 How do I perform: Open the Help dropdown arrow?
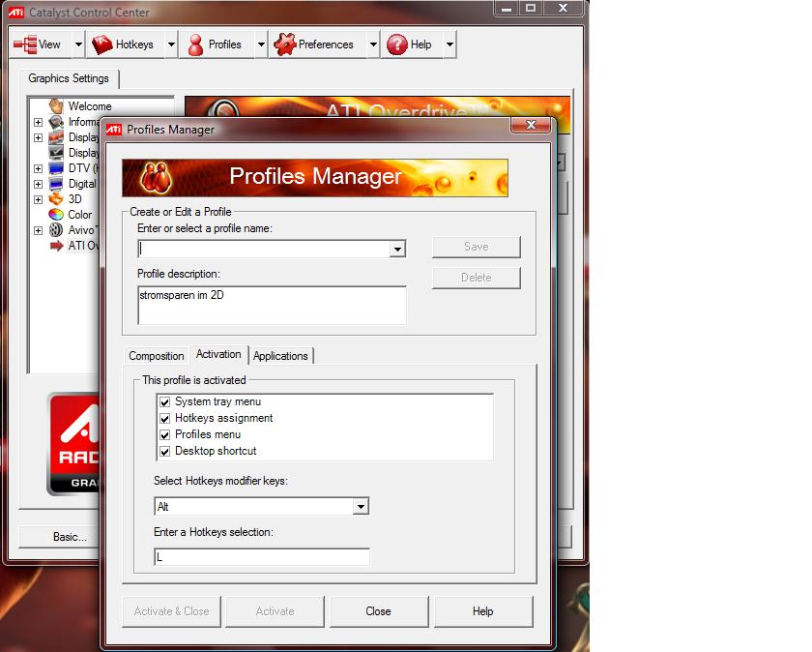[x=450, y=44]
